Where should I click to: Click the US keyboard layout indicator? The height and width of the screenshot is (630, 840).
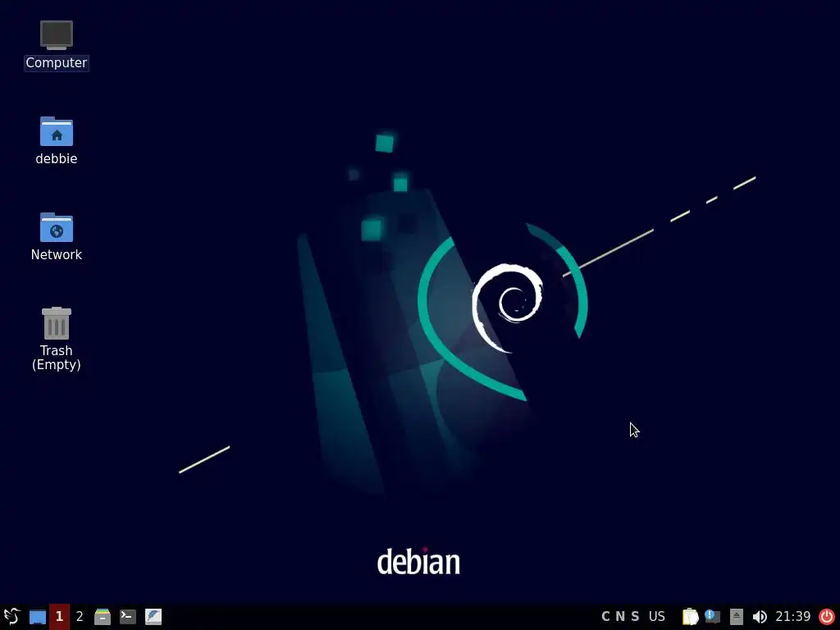pyautogui.click(x=657, y=617)
